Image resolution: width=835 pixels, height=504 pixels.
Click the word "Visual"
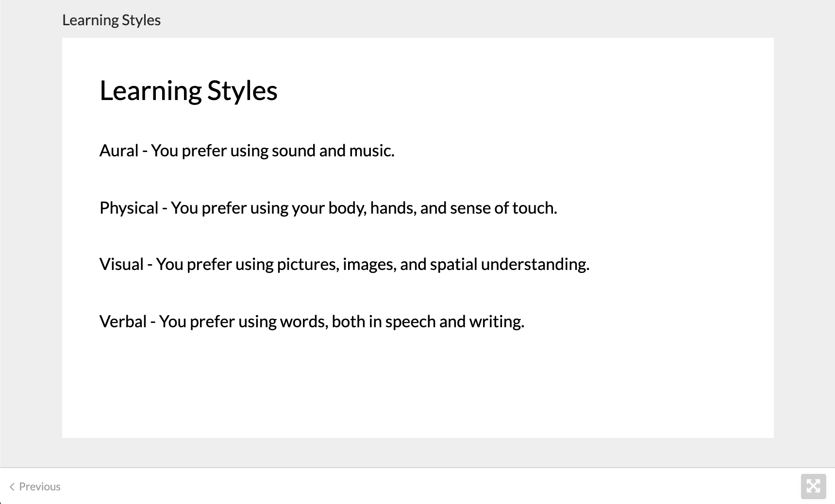(x=121, y=264)
